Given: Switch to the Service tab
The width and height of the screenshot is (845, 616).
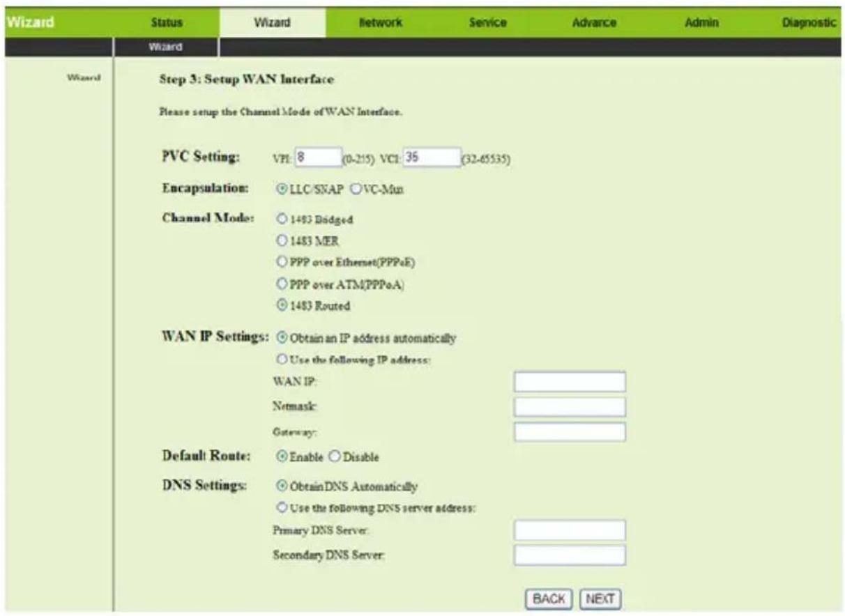Looking at the screenshot, I should [488, 23].
